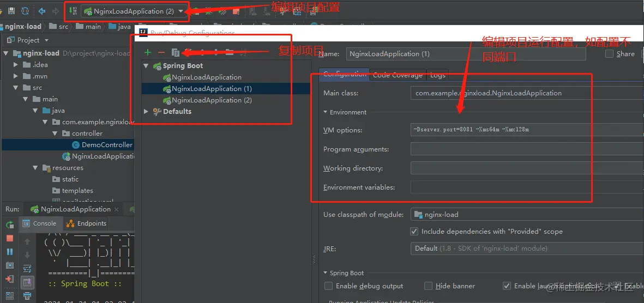The height and width of the screenshot is (303, 644).
Task: Click the Print console icon
Action: click(27, 295)
